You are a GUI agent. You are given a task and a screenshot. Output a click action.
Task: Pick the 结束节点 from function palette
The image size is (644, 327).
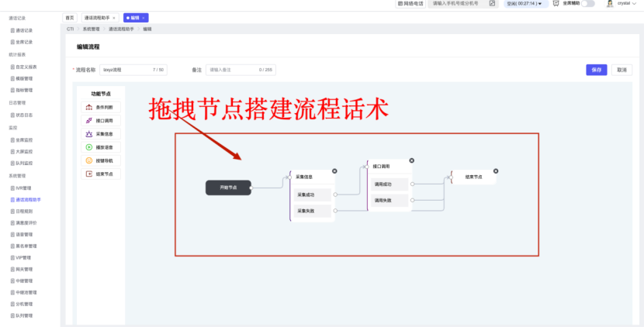coord(101,174)
